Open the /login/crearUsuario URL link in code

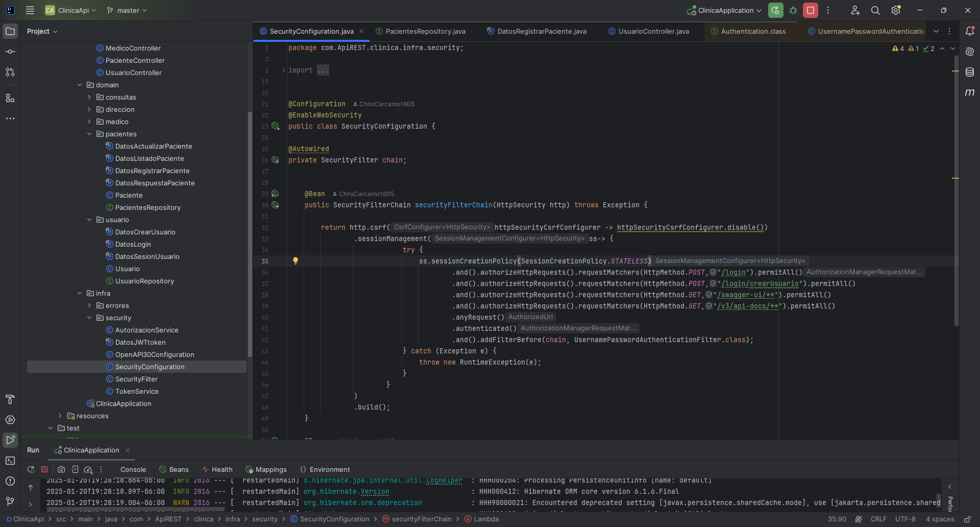pos(760,283)
